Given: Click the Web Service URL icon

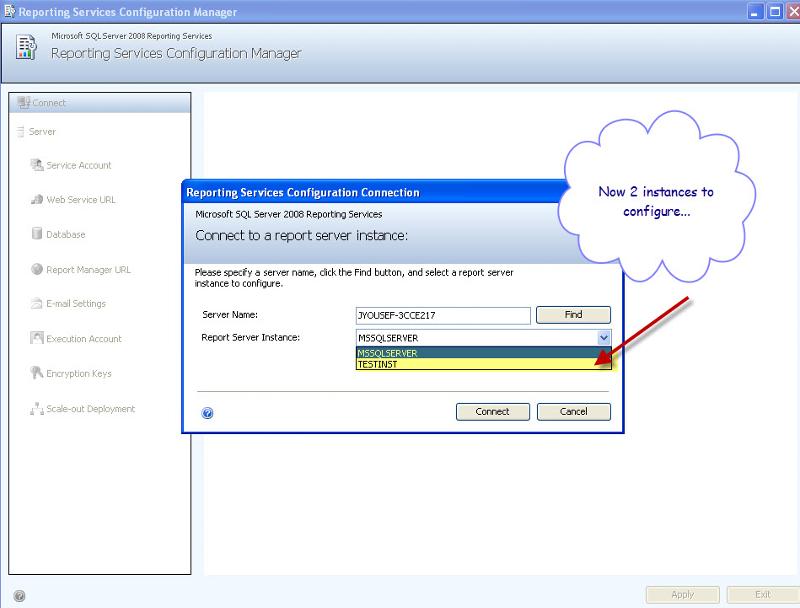Looking at the screenshot, I should tap(37, 199).
